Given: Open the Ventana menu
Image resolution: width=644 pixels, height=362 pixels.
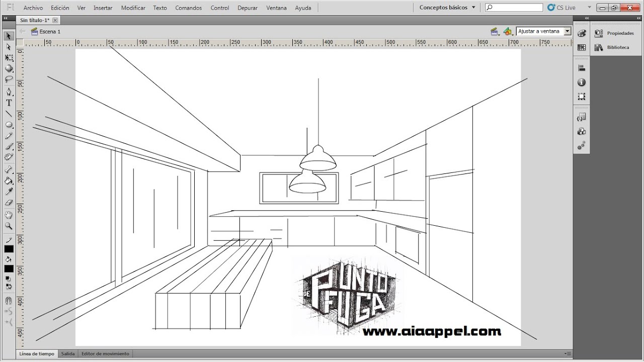Looking at the screenshot, I should click(277, 8).
